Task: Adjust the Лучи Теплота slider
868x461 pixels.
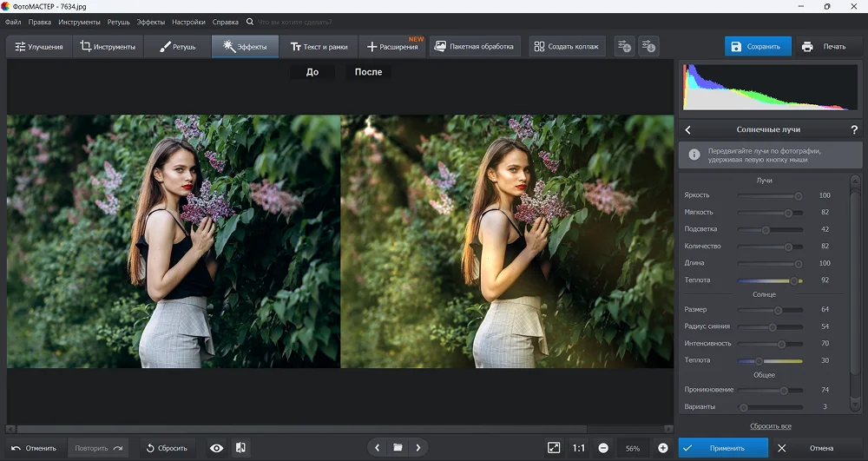Action: 769,280
